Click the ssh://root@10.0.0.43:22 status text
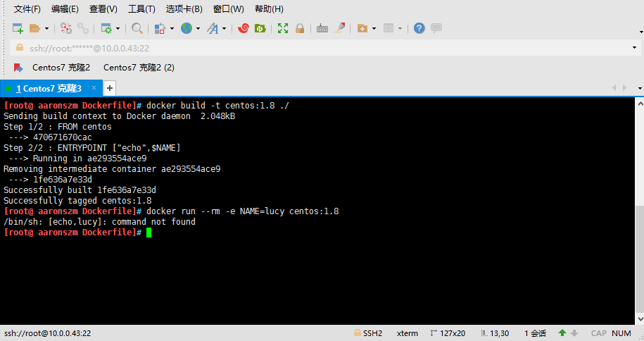The width and height of the screenshot is (644, 341). (x=48, y=333)
